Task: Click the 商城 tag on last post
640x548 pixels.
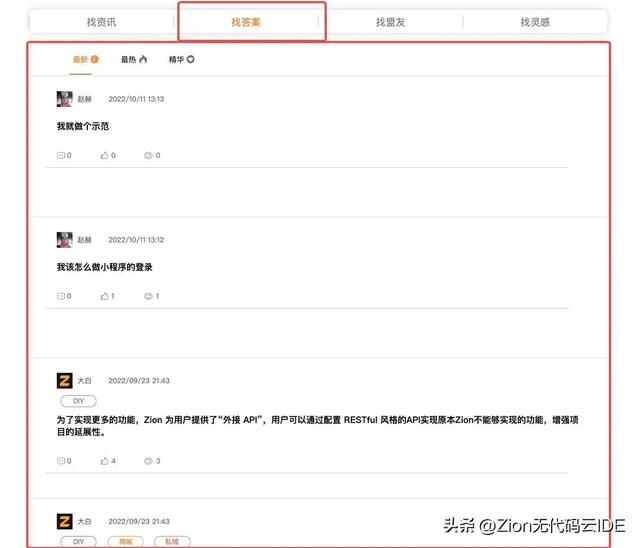Action: tap(125, 541)
